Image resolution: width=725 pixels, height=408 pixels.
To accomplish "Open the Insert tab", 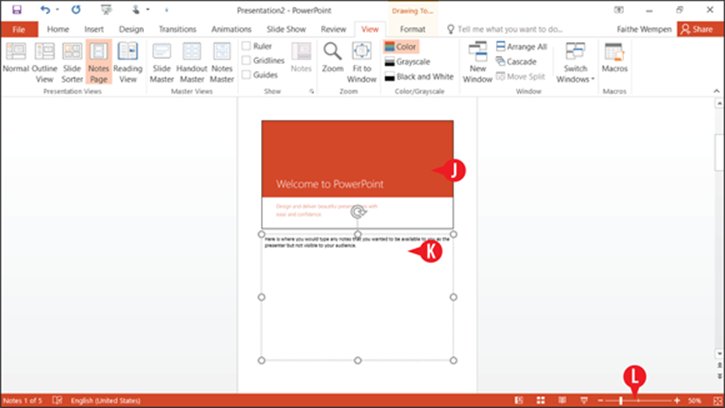I will 94,29.
